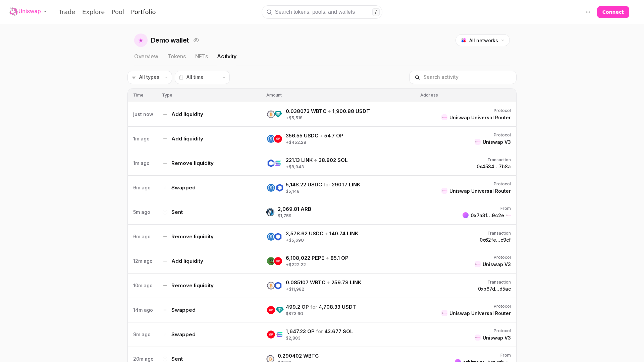The height and width of the screenshot is (362, 644).
Task: Open the Uniswap logo dropdown chevron
Action: click(45, 12)
